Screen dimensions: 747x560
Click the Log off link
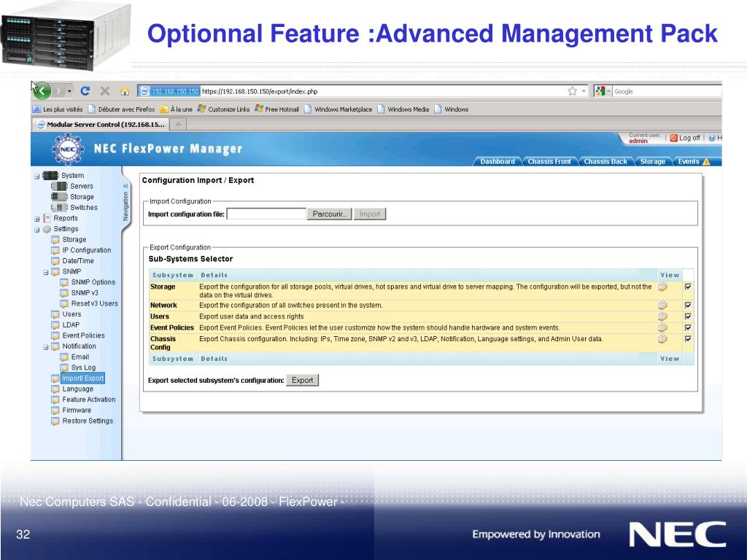(689, 138)
